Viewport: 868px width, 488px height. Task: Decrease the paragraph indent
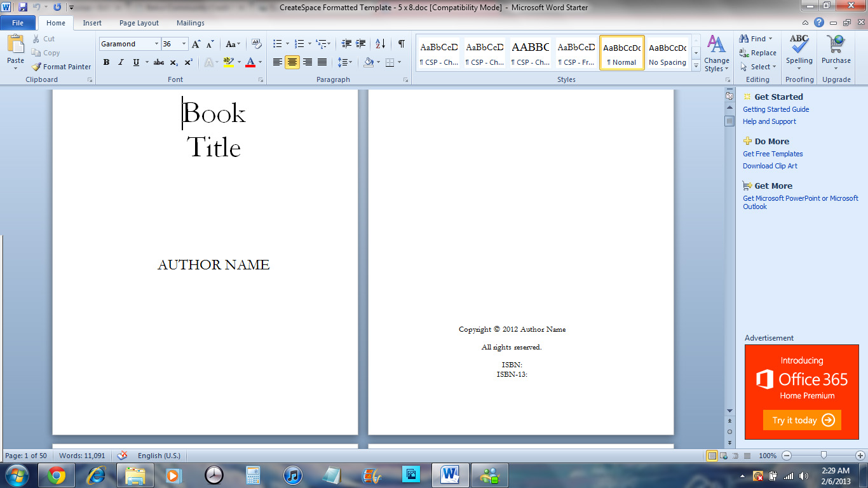click(x=346, y=44)
